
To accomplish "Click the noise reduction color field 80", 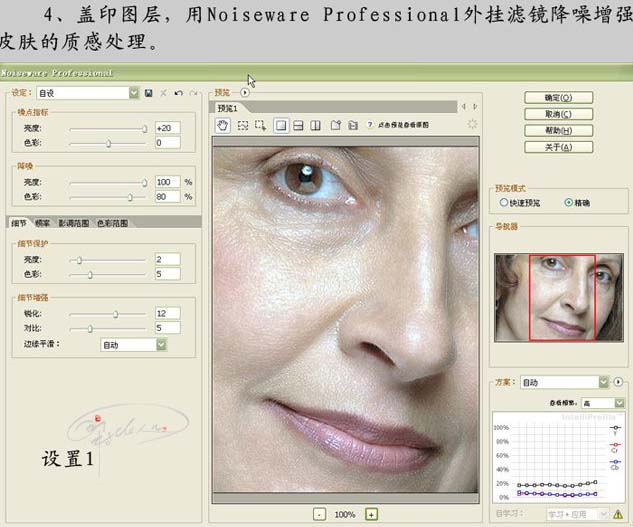I will (x=168, y=197).
